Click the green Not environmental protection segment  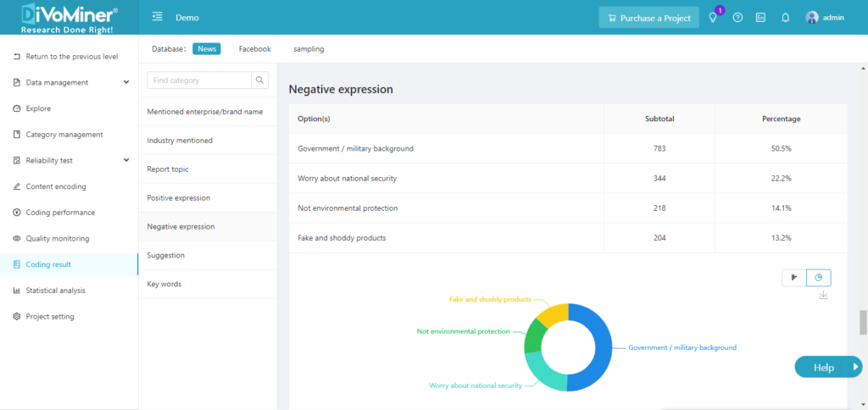pos(532,336)
